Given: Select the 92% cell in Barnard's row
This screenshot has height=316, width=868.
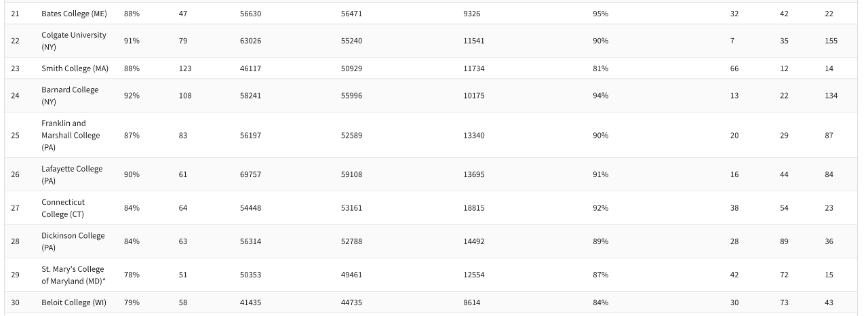Looking at the screenshot, I should [132, 96].
